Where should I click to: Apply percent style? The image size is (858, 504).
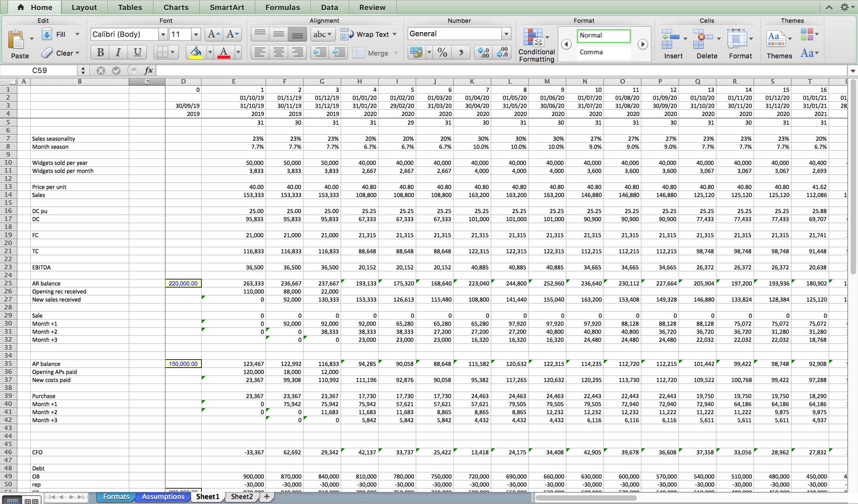[442, 52]
